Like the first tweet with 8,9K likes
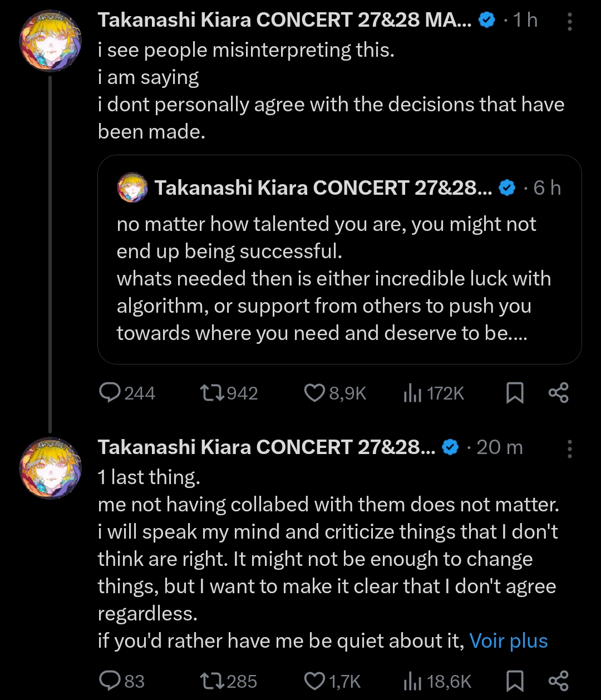This screenshot has height=700, width=601. coord(314,393)
